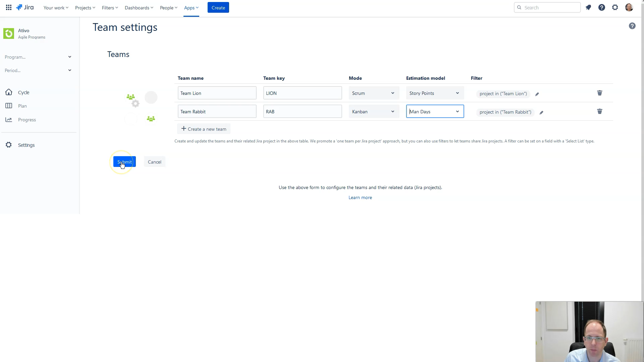Image resolution: width=644 pixels, height=362 pixels.
Task: Delete the Team Rabbit row
Action: pos(599,111)
